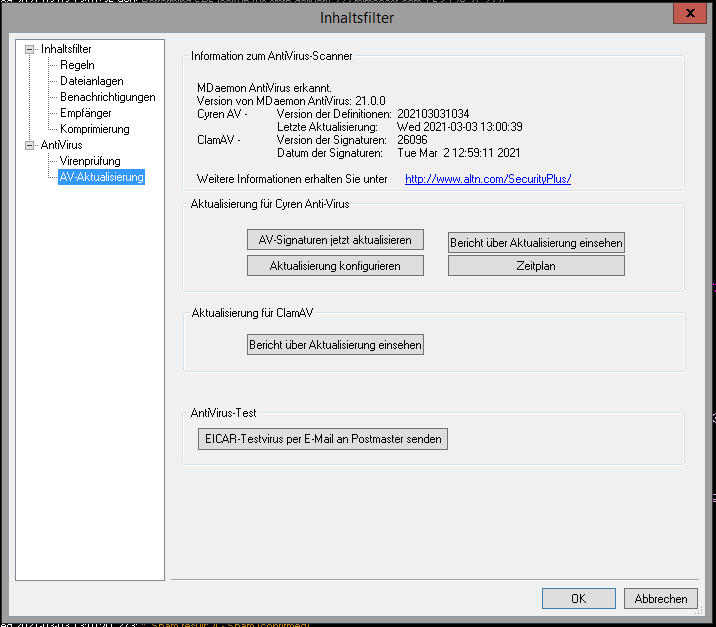Open the Zeitplan schedule button
The image size is (716, 627).
coord(536,266)
